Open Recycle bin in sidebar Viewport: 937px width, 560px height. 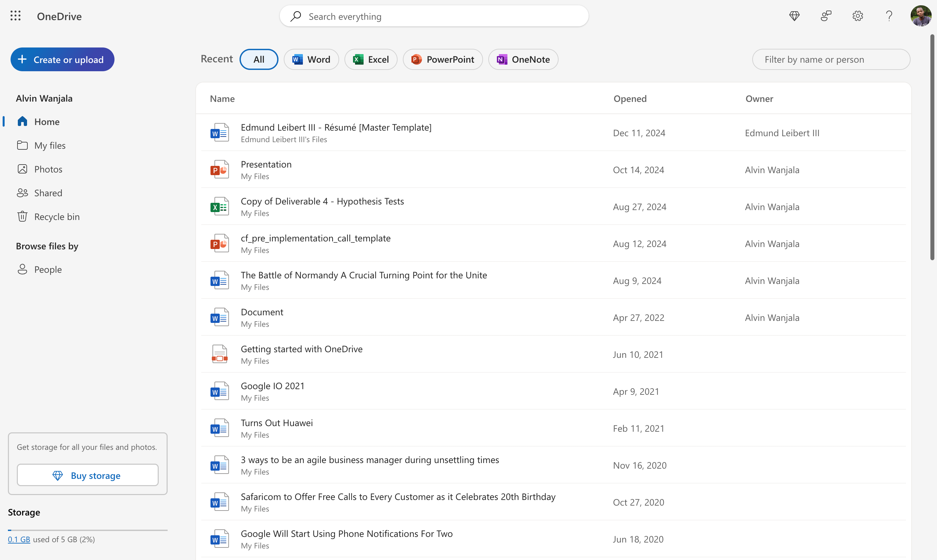point(57,217)
